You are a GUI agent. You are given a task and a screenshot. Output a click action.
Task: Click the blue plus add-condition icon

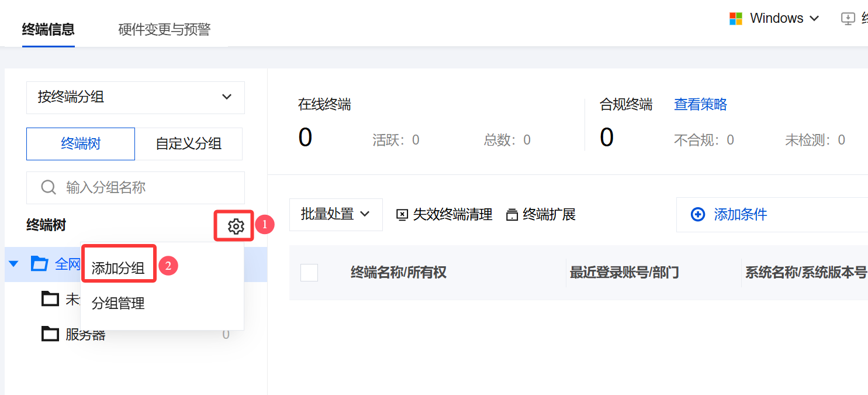click(x=697, y=215)
